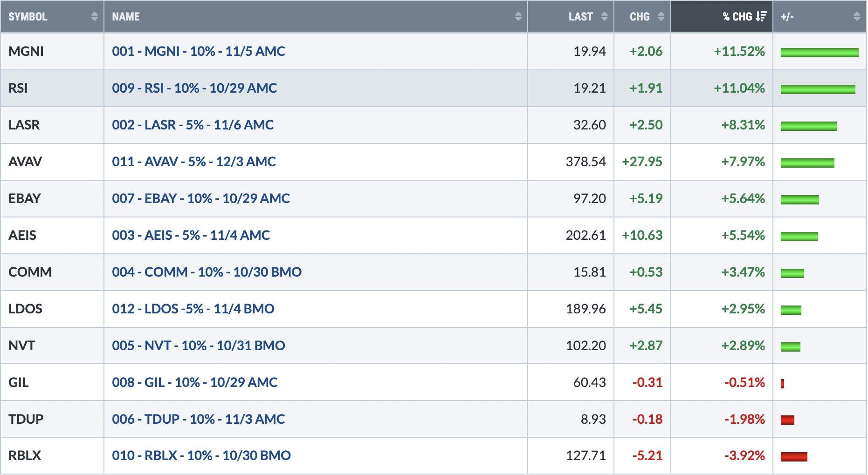Open the 001 - MGNI - 10% - 11/5 AMC link

[199, 51]
